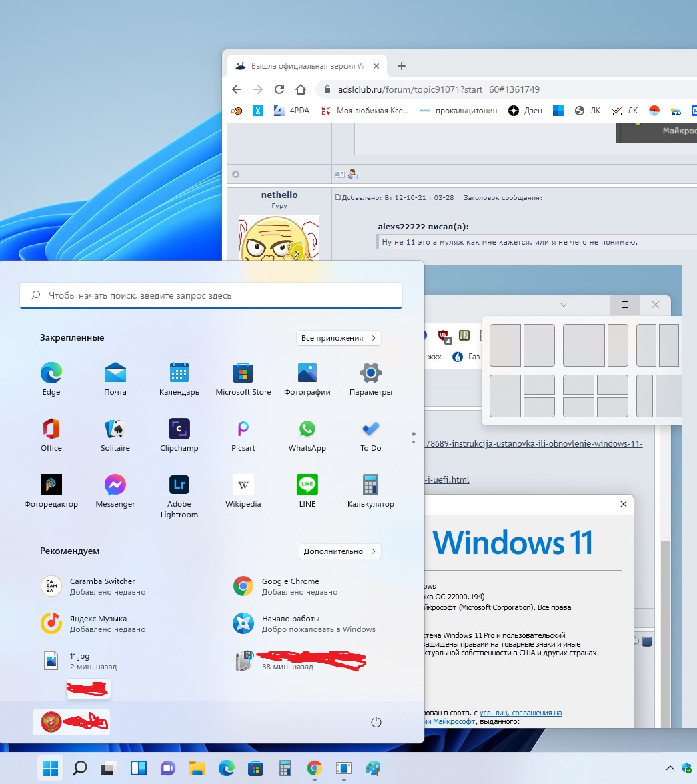
Task: Start the Solitaire game
Action: (x=115, y=435)
